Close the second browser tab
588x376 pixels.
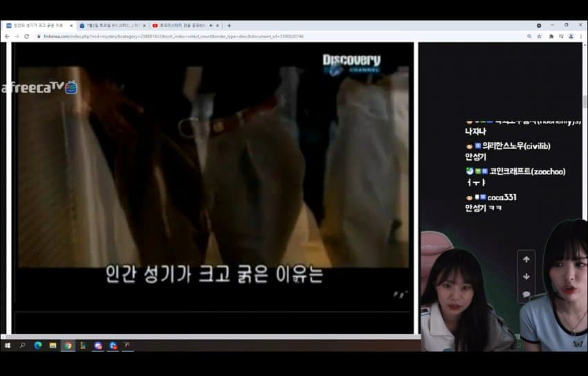coord(145,26)
